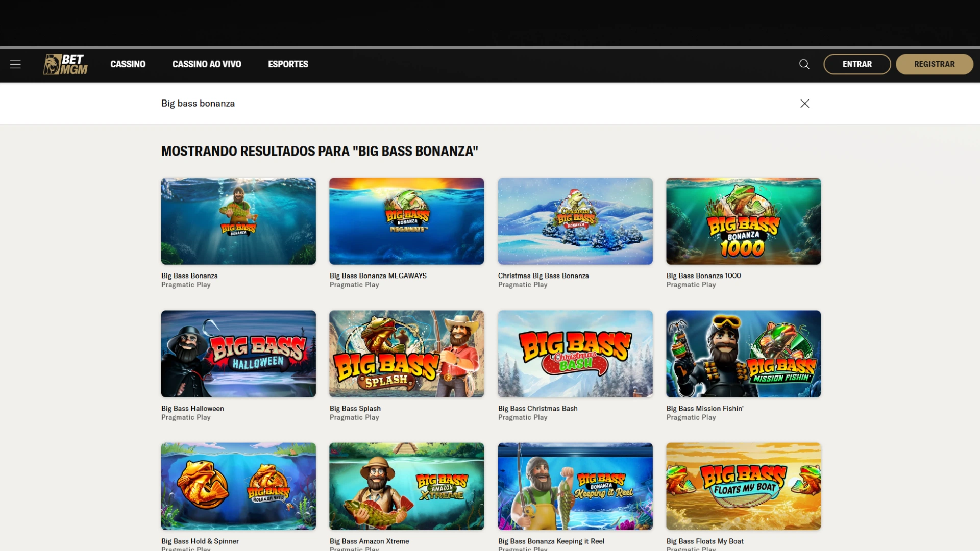Open Big Bass Amazon Xtreme thumbnail
The image size is (980, 551).
[x=406, y=486]
